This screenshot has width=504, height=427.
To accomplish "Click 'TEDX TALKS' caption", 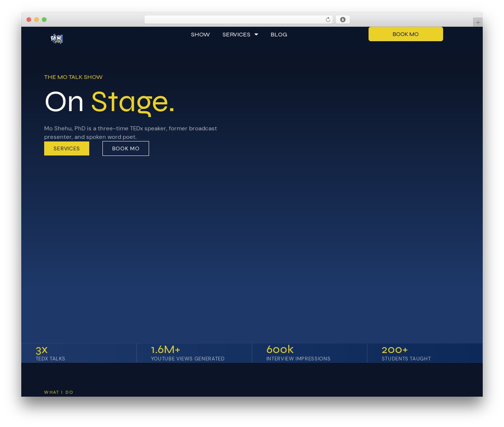I will coord(50,359).
